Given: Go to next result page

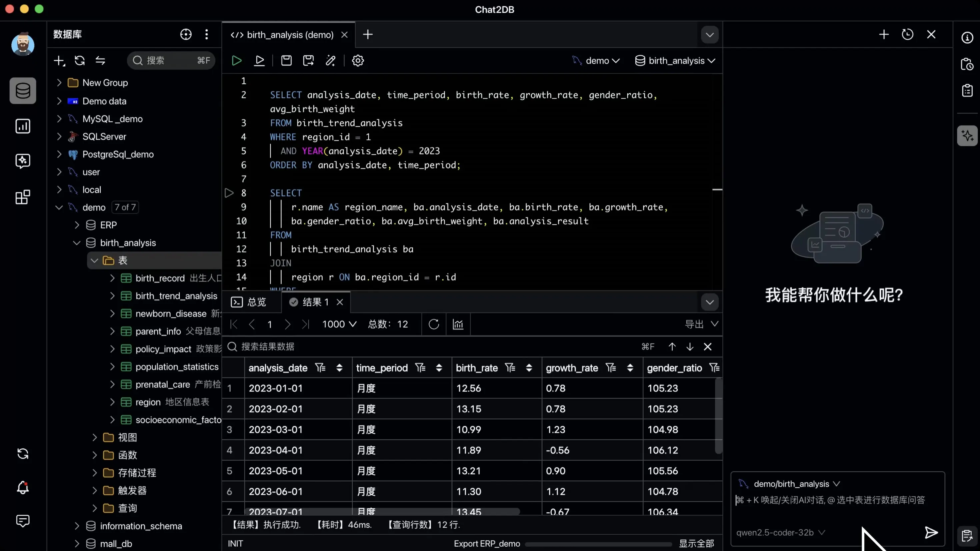Looking at the screenshot, I should 288,324.
